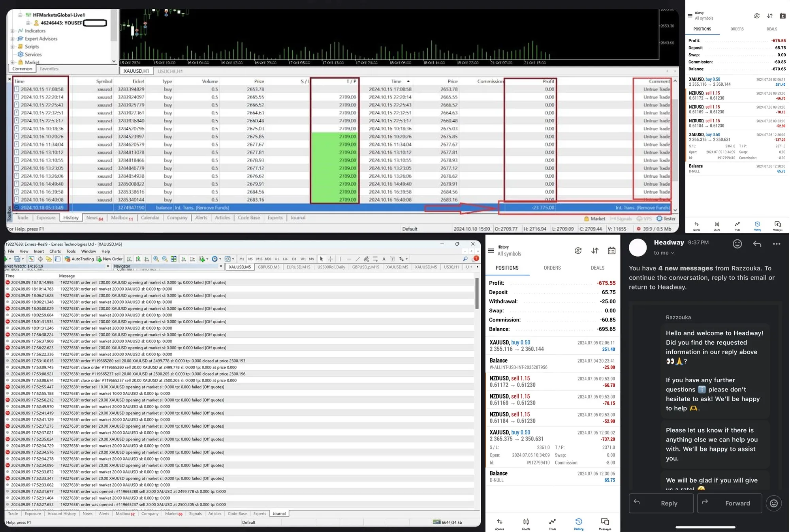Open calendar filter in the history panel showing Withdrawal
The height and width of the screenshot is (532, 790).
tap(611, 250)
